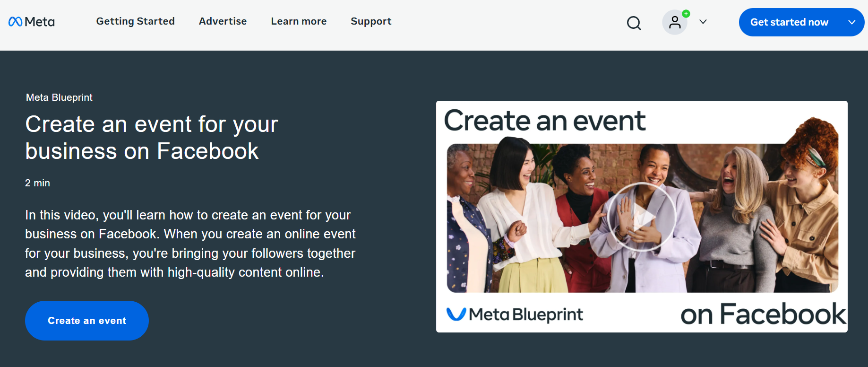
Task: Click the "2 min" duration text
Action: [x=37, y=183]
